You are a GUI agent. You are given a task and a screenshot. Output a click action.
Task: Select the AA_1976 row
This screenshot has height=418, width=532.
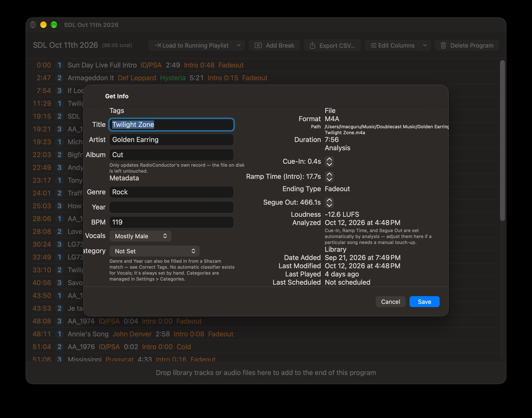pyautogui.click(x=265, y=346)
